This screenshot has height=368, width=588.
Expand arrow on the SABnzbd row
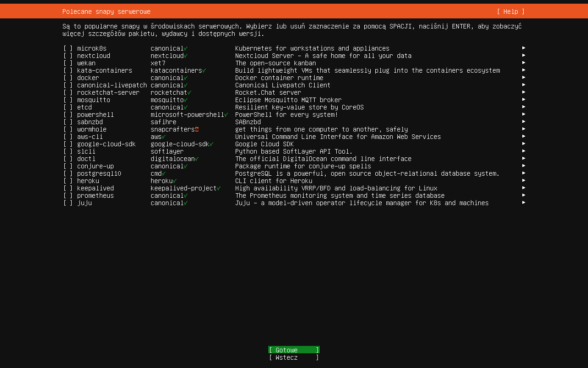click(524, 121)
